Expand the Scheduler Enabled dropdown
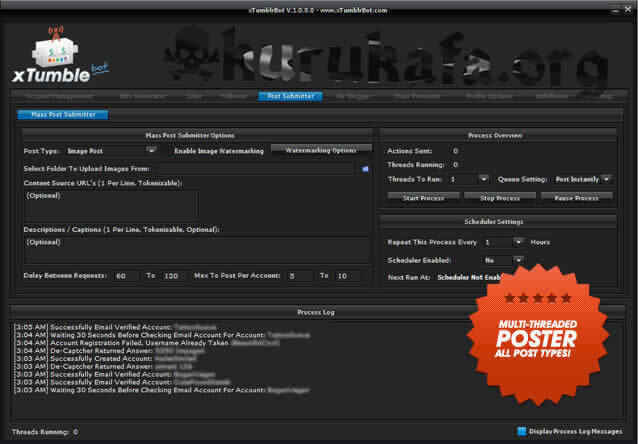This screenshot has width=638, height=444. (518, 259)
